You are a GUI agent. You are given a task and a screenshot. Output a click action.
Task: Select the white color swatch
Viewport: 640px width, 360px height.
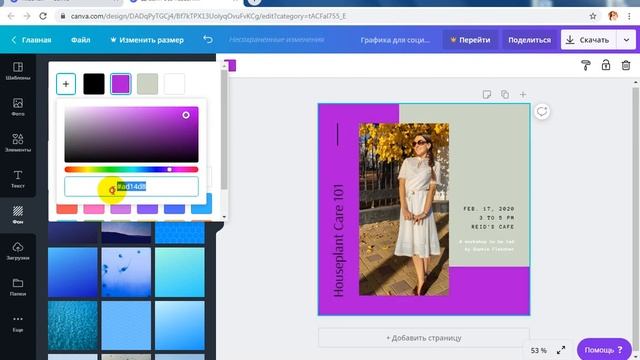coord(174,84)
